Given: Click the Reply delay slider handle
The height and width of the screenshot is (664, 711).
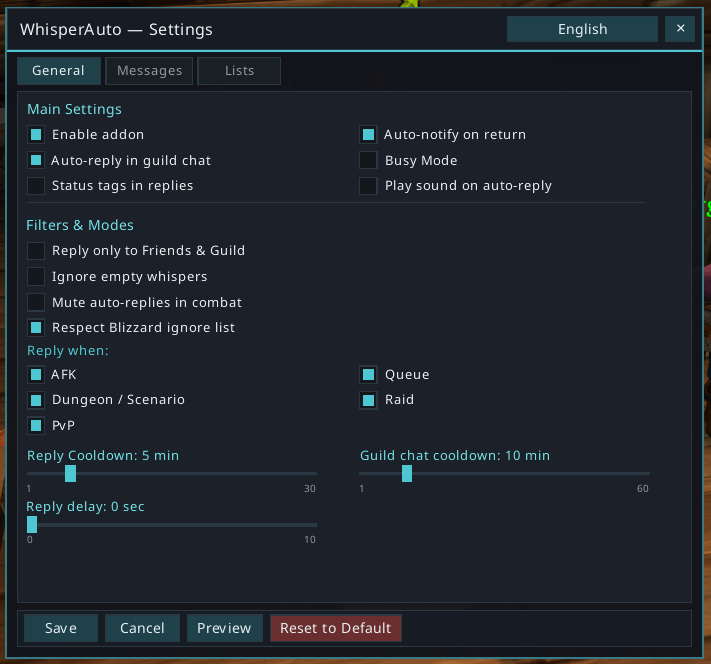Looking at the screenshot, I should pos(32,525).
